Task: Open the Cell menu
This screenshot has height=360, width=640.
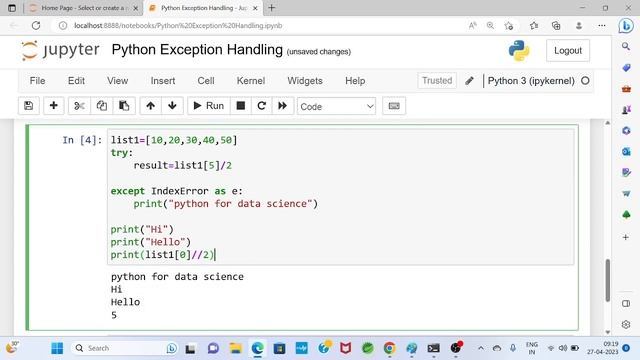Action: pos(206,81)
